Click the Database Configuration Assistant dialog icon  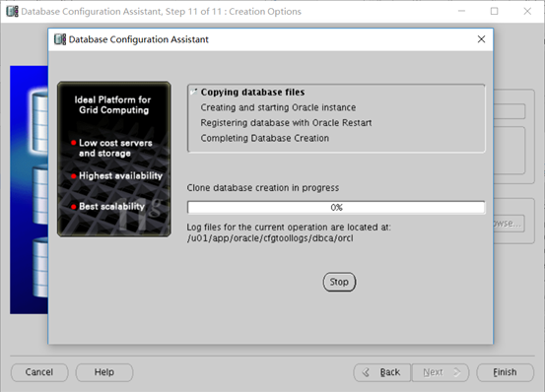click(60, 39)
